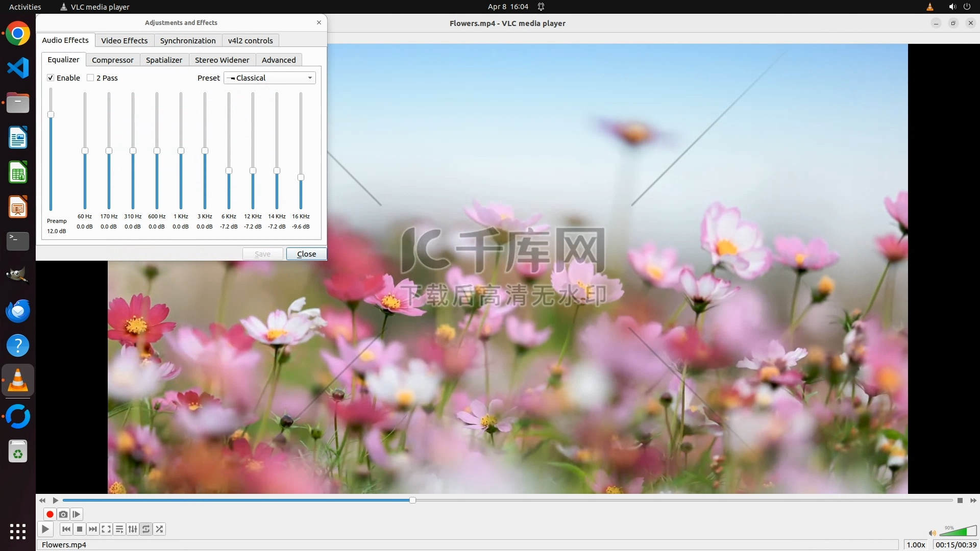Click the Close button in effects dialog
This screenshot has width=980, height=551.
click(x=306, y=254)
